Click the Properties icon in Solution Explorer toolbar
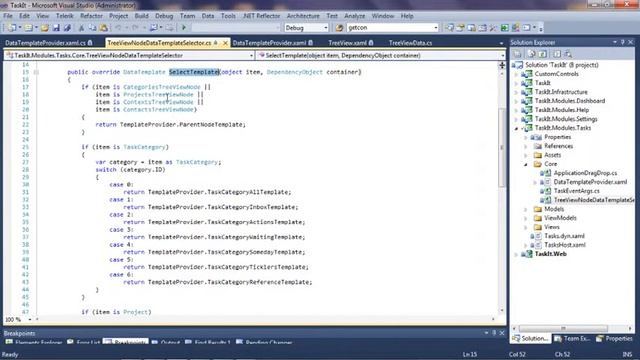The width and height of the screenshot is (640, 360). [518, 54]
